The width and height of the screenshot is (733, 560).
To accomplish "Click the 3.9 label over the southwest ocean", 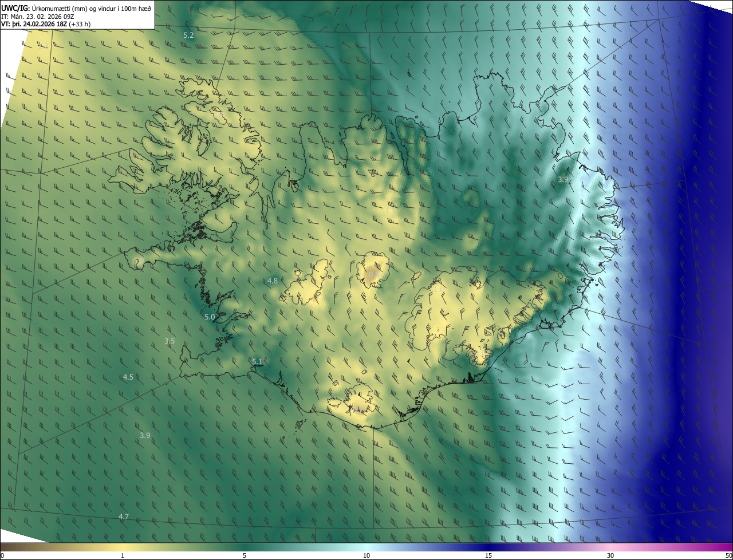I will coord(145,435).
